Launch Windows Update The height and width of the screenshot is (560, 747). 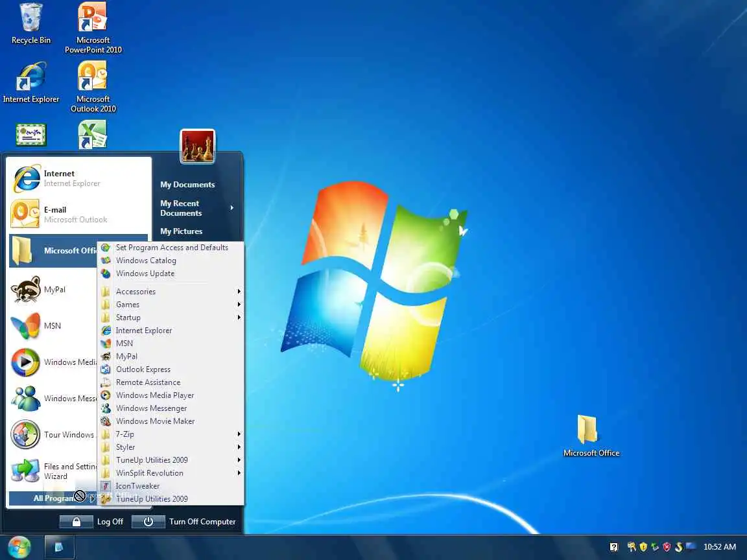click(171, 274)
